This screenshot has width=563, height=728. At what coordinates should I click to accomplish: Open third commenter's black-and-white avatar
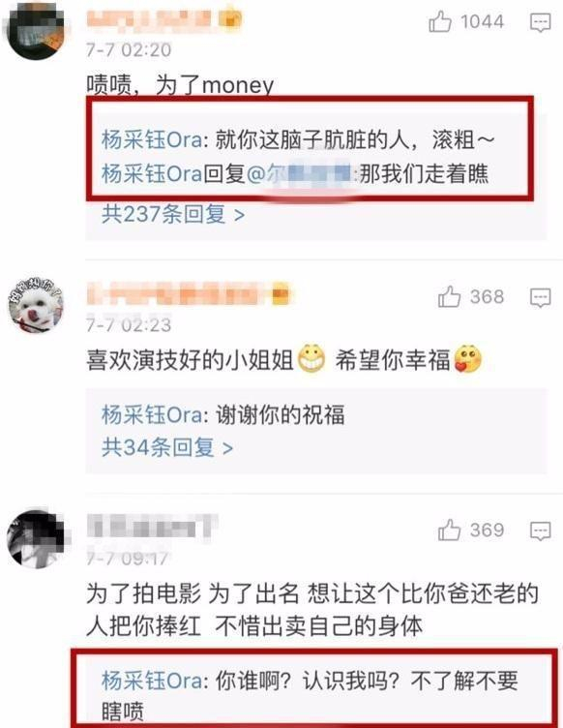click(x=37, y=539)
